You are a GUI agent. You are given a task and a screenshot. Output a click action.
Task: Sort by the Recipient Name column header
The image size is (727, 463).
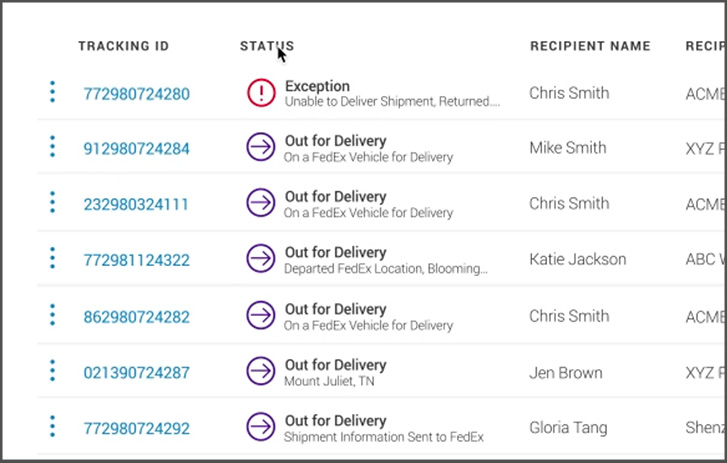tap(590, 46)
